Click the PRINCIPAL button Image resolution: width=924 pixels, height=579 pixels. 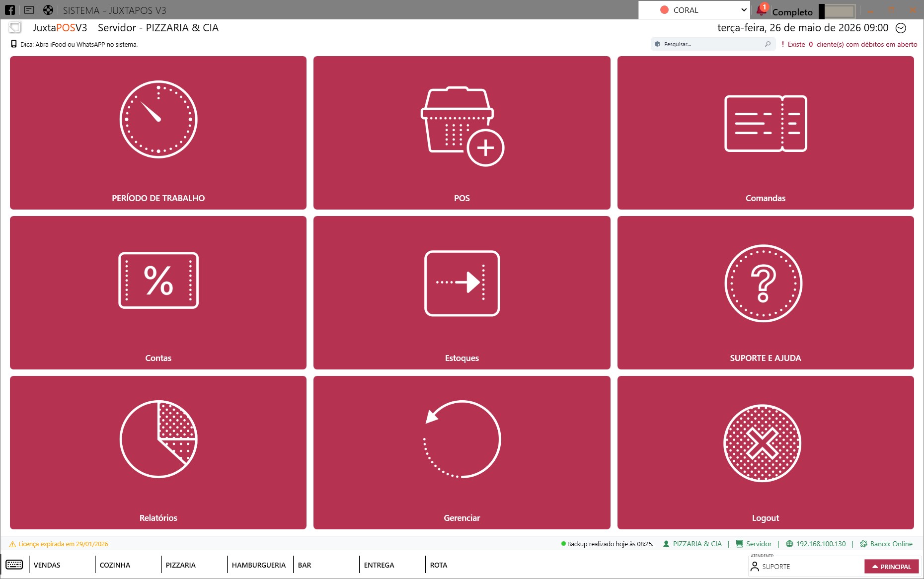[x=892, y=567]
